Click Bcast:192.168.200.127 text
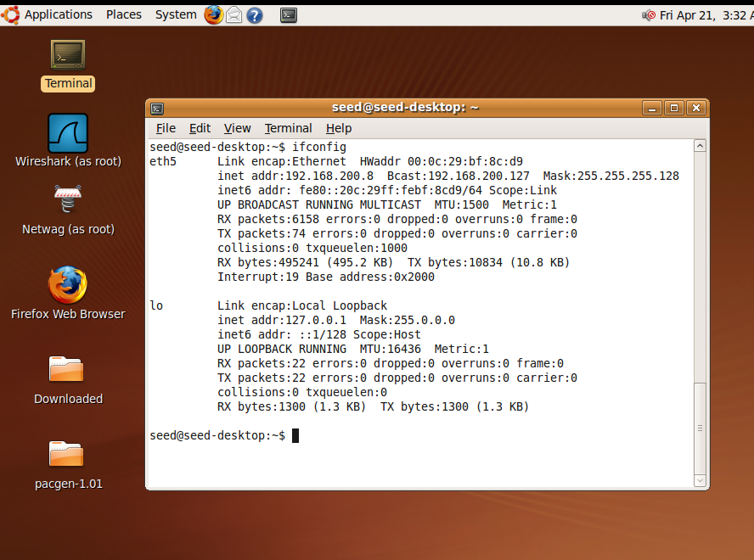This screenshot has width=754, height=560. point(459,176)
